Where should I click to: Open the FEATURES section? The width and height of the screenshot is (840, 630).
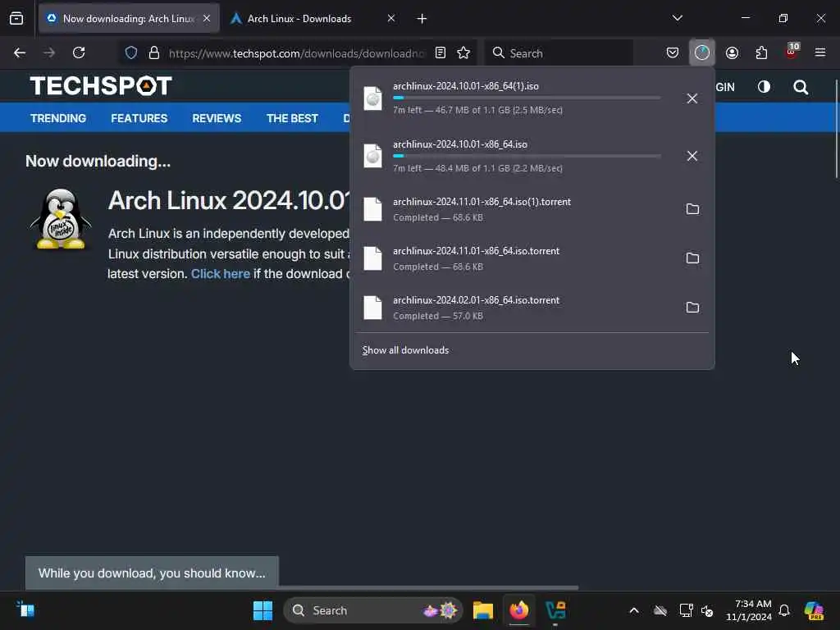click(x=139, y=118)
